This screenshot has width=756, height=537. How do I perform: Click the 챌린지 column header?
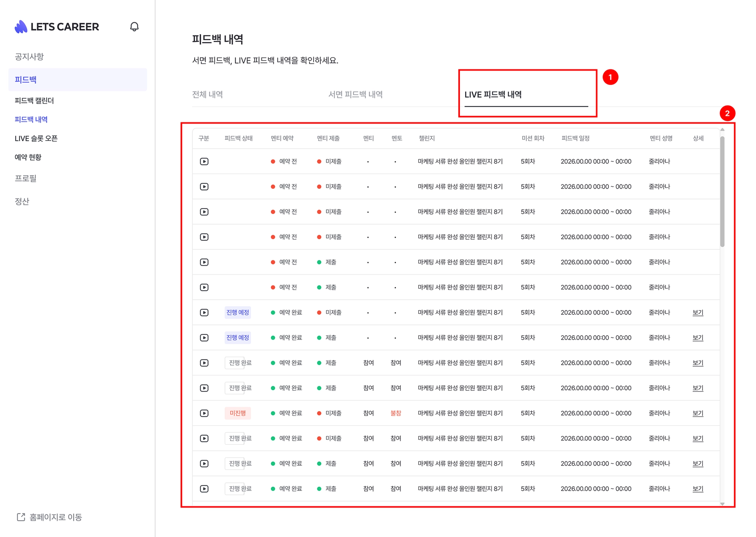427,138
